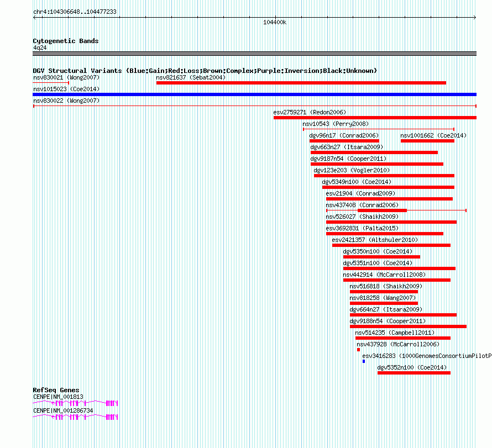This screenshot has height=448, width=492.
Task: Open dgv9187n54 (Cooper2011) variant
Action: click(349, 159)
